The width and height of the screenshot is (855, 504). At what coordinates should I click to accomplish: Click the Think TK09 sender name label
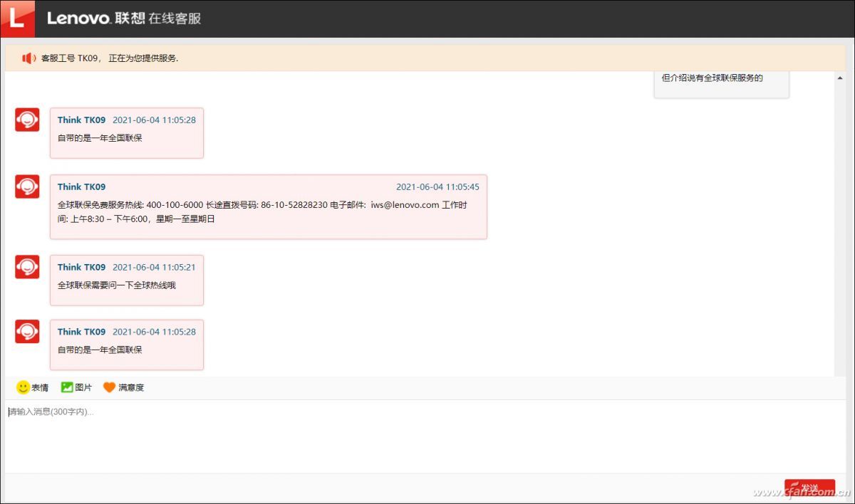[81, 119]
